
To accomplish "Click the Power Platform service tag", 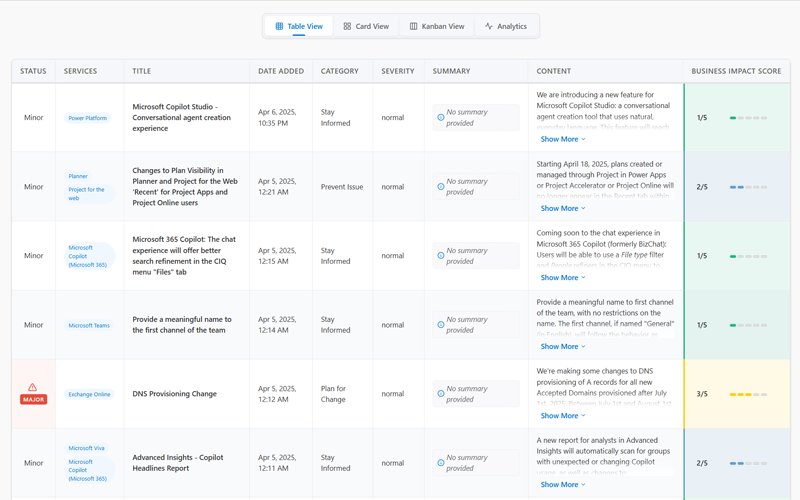I will pos(87,118).
